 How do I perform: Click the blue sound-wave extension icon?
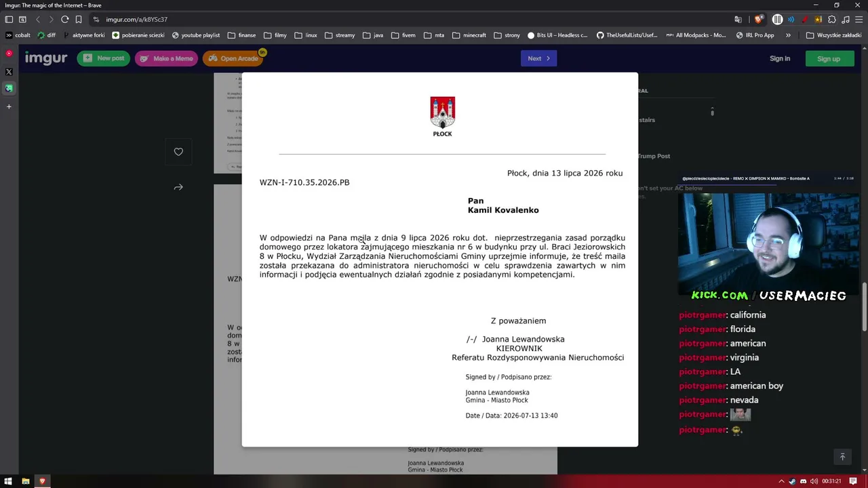click(791, 20)
